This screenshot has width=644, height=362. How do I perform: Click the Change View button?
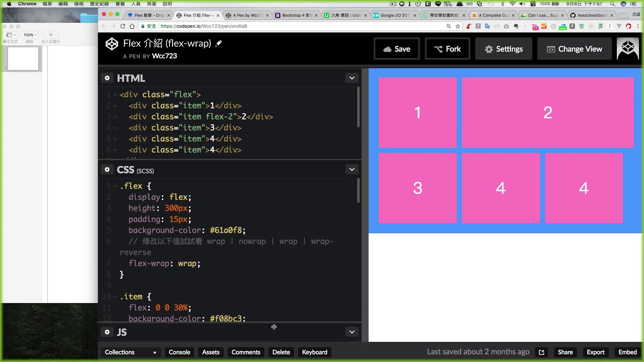click(574, 49)
